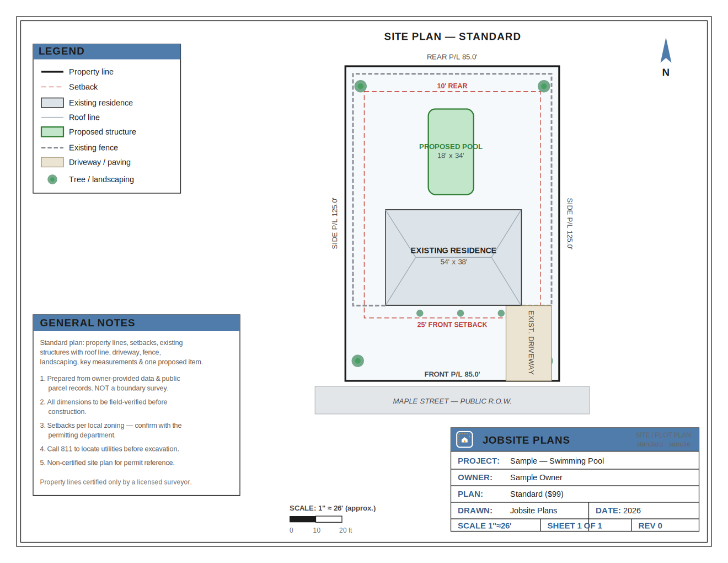Click the Property line legend sample line

coord(52,72)
